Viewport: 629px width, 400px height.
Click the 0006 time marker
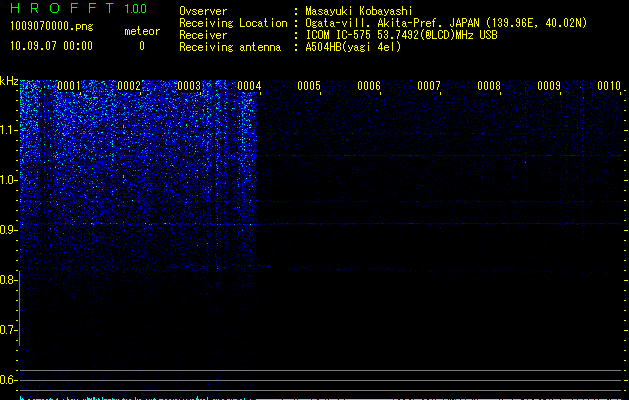(369, 86)
